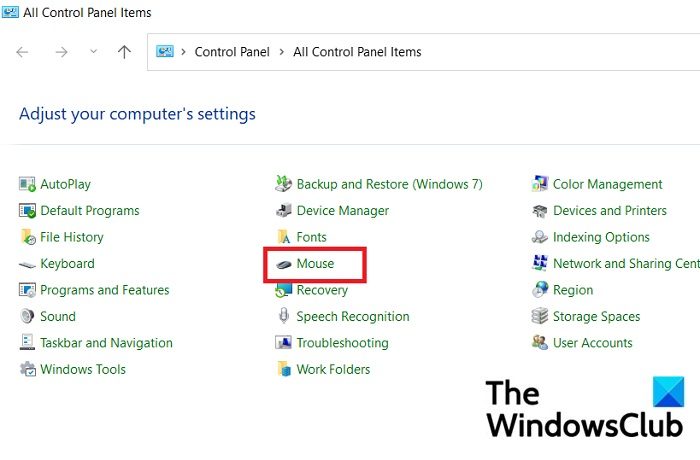Screen dimensions: 700x460
Task: Open the Windows Tools link
Action: (x=83, y=369)
